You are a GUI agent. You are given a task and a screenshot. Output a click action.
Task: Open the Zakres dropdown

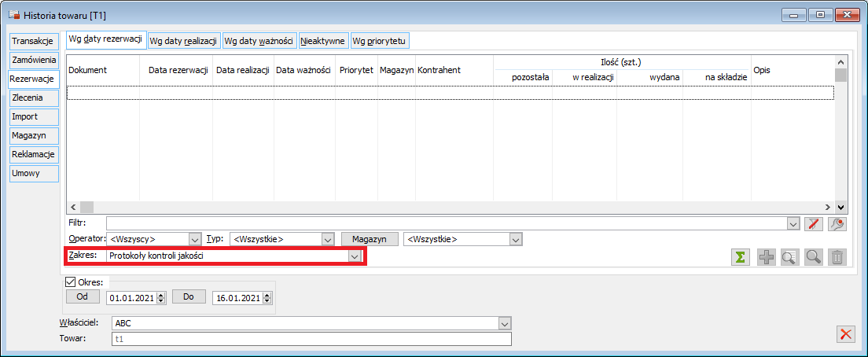click(355, 256)
